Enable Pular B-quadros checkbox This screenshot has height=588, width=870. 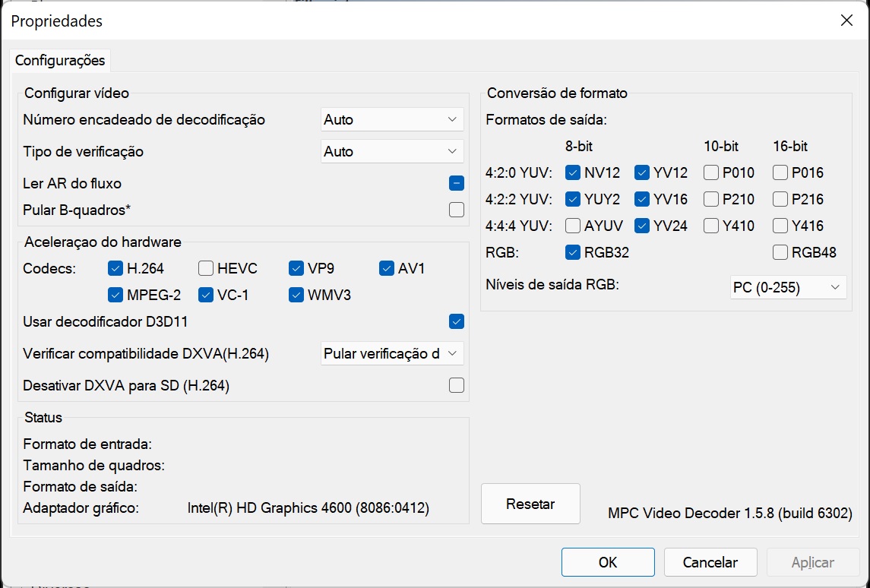[x=456, y=210]
